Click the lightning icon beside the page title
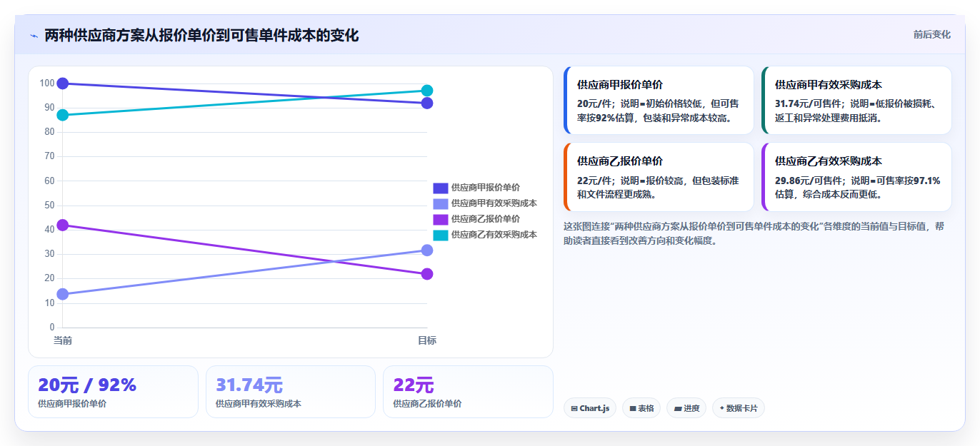 34,36
